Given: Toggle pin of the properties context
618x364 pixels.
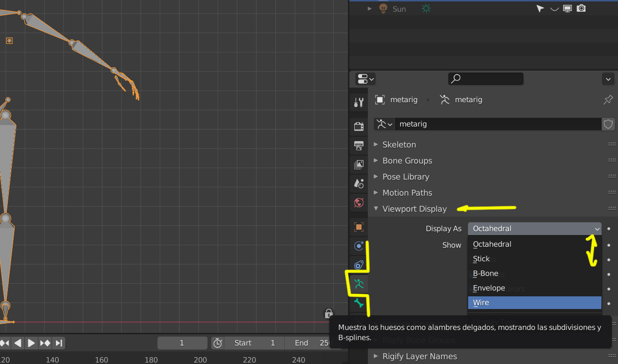Looking at the screenshot, I should 608,100.
